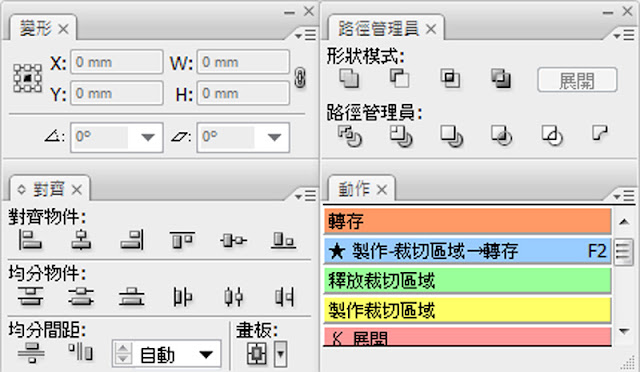Click the horizontal distribute right icon

pyautogui.click(x=284, y=297)
